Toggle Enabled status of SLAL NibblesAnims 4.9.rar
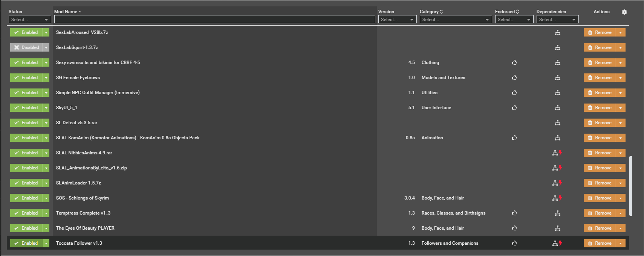The image size is (644, 256). tap(26, 153)
